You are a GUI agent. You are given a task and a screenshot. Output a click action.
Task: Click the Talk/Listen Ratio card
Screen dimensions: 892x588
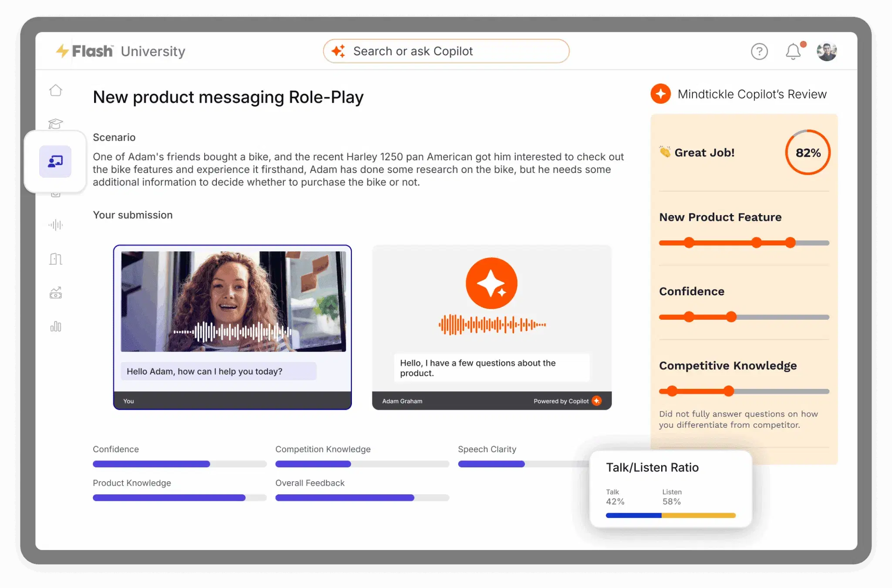(x=671, y=488)
